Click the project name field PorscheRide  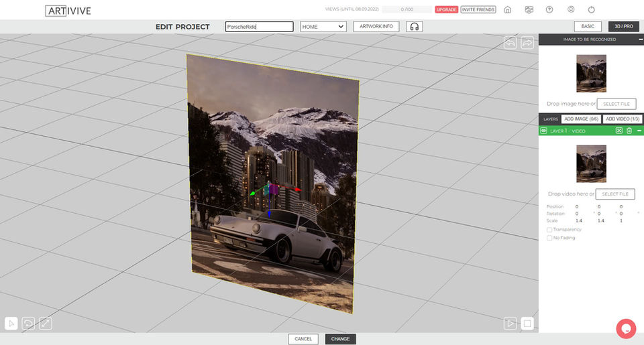click(x=259, y=27)
